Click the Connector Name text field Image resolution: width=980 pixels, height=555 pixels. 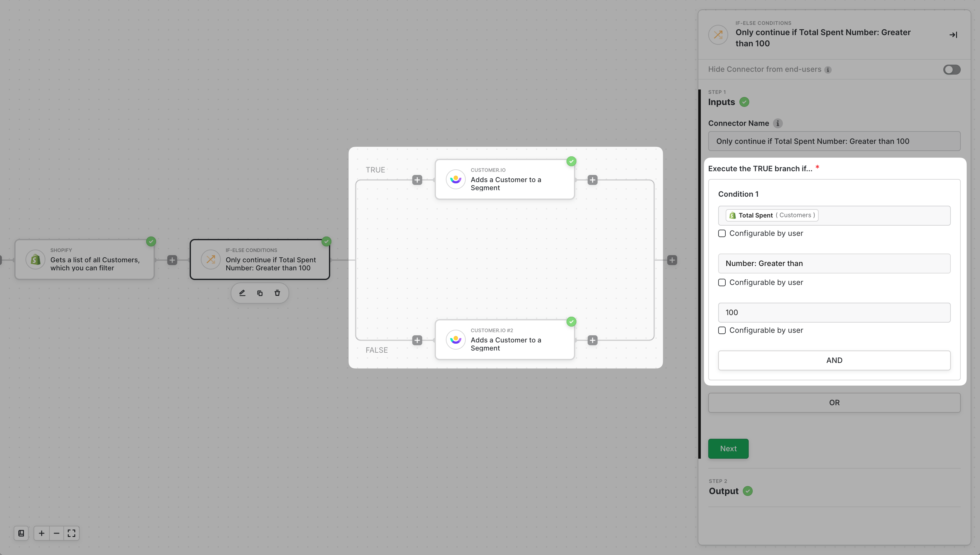point(834,141)
